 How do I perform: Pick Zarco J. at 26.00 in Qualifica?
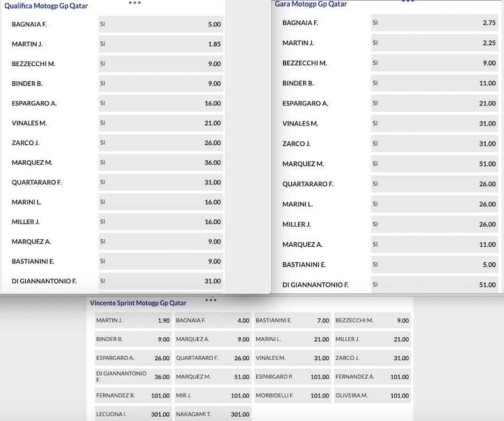(x=161, y=143)
